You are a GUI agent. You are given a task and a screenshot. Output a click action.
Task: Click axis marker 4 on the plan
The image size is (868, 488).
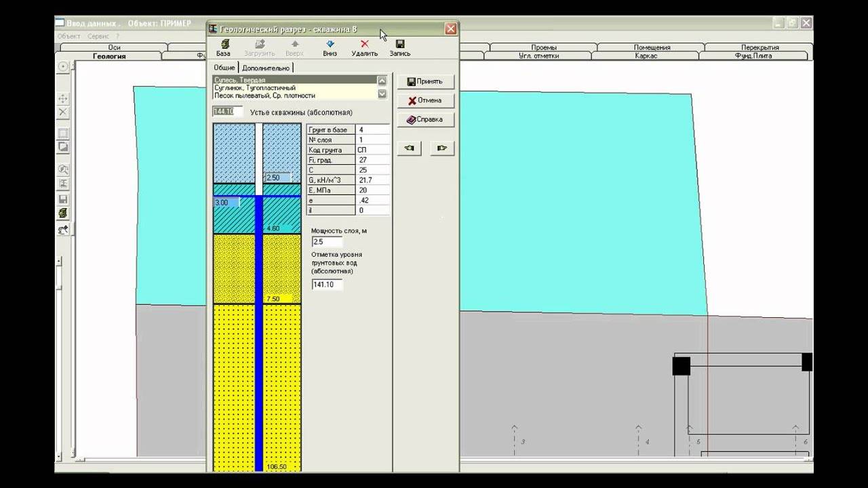pyautogui.click(x=648, y=442)
